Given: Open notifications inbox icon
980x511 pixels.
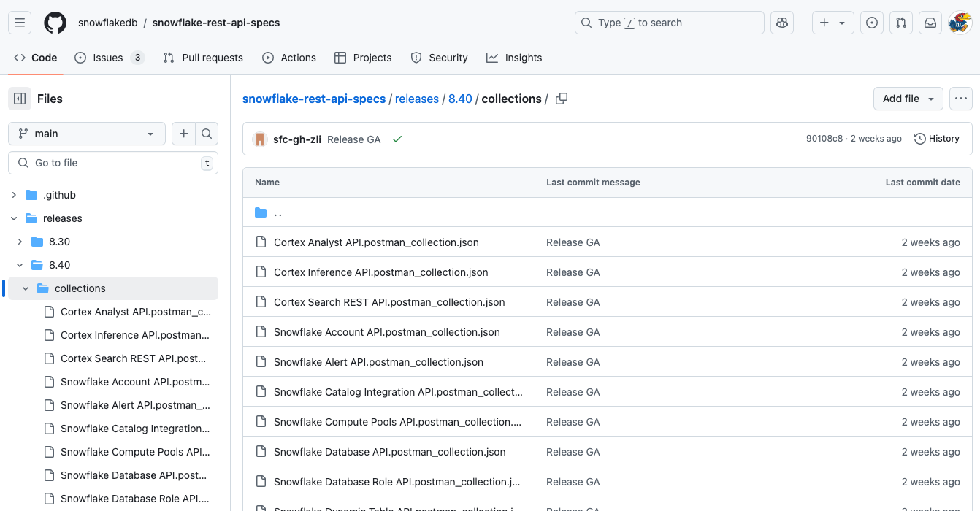Looking at the screenshot, I should pyautogui.click(x=930, y=23).
